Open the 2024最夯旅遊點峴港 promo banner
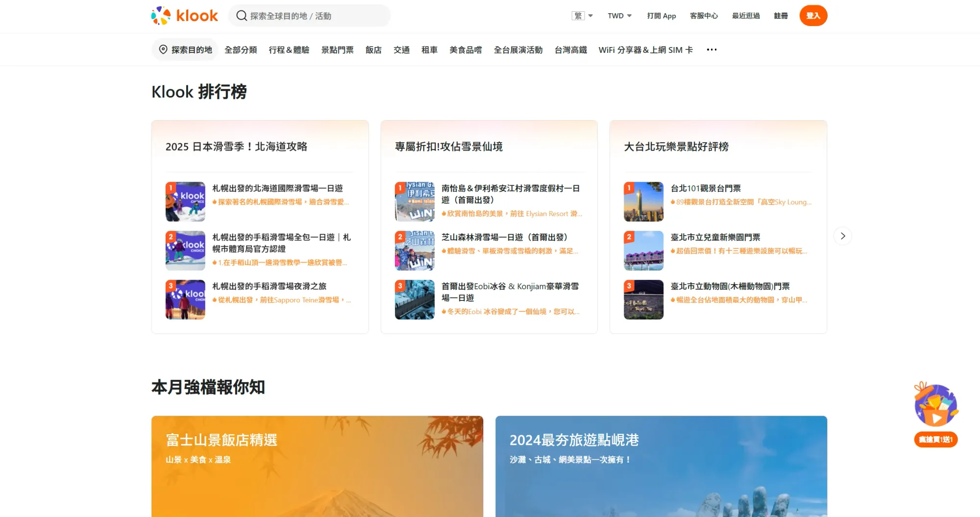The width and height of the screenshot is (980, 517). coord(661,466)
